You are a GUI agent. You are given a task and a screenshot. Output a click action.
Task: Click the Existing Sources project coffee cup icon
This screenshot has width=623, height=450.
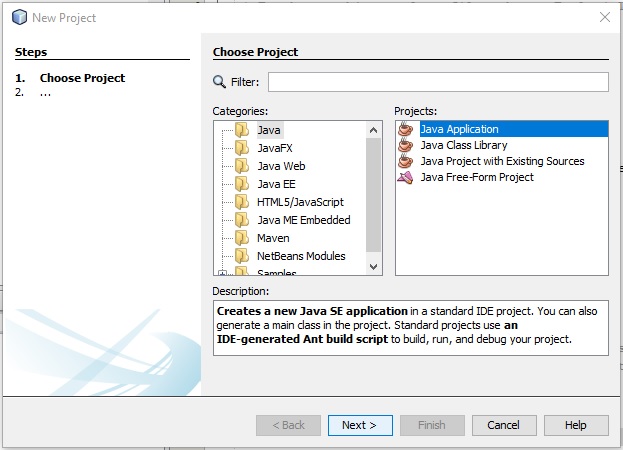click(406, 161)
